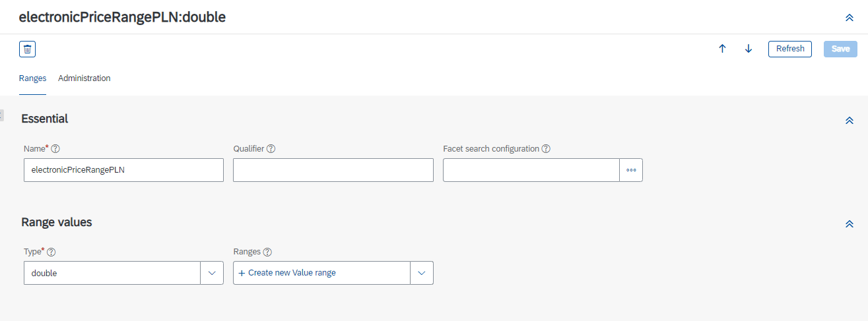868x321 pixels.
Task: Open the Ranges dropdown arrow
Action: [x=422, y=273]
